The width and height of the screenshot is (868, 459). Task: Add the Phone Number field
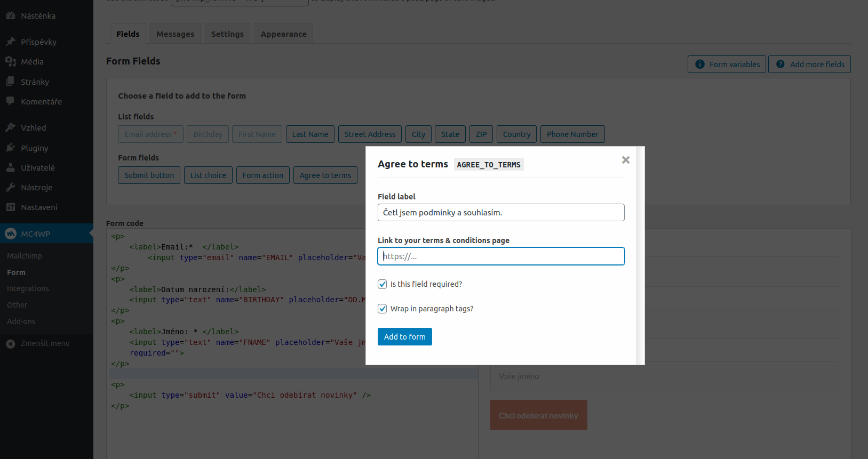pos(572,134)
